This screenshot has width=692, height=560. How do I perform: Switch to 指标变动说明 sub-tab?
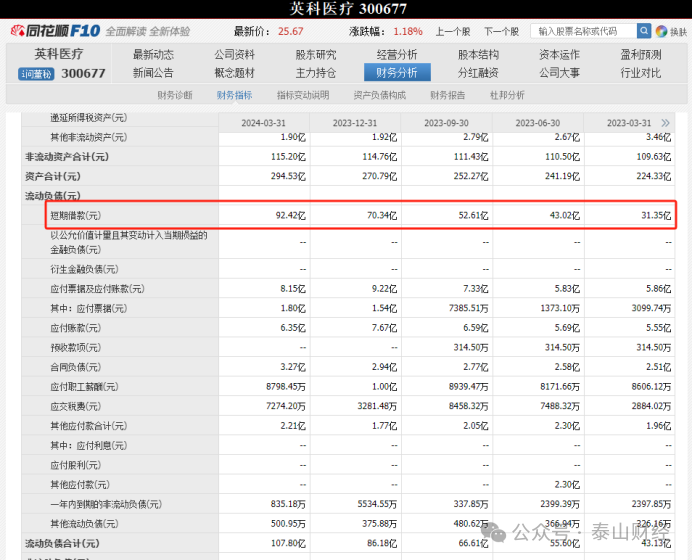tap(303, 95)
